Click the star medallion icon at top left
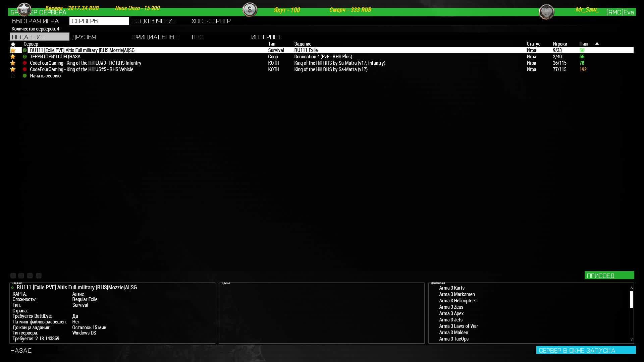Screen dimensions: 644x362 point(24,10)
